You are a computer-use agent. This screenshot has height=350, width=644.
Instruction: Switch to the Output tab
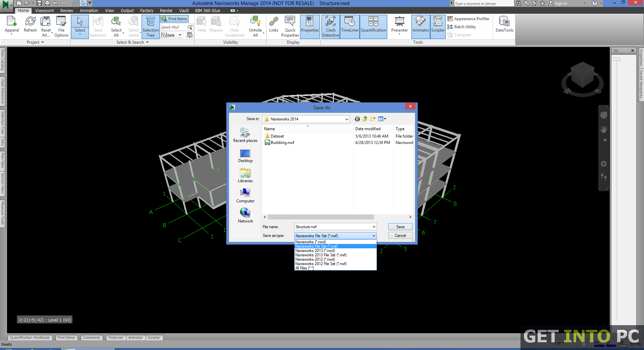tap(127, 11)
